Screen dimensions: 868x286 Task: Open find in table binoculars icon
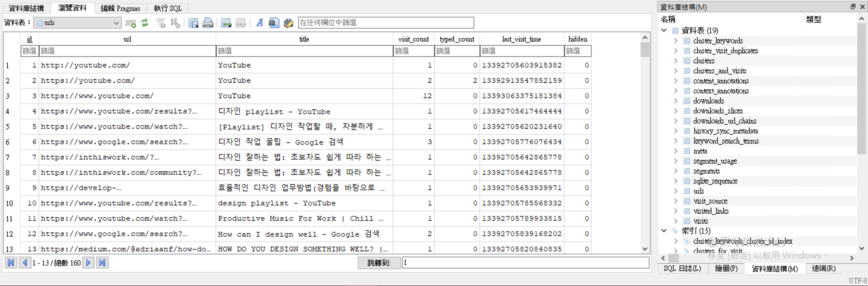point(274,23)
